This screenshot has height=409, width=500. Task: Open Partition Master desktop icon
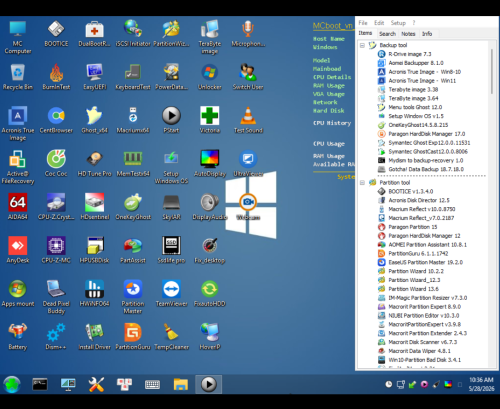(x=133, y=297)
